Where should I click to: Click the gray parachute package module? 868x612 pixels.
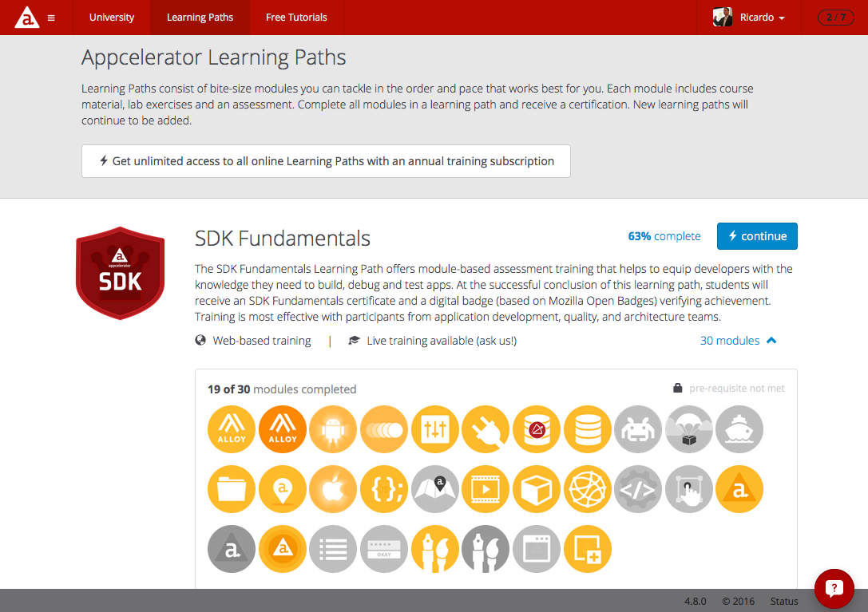[689, 429]
